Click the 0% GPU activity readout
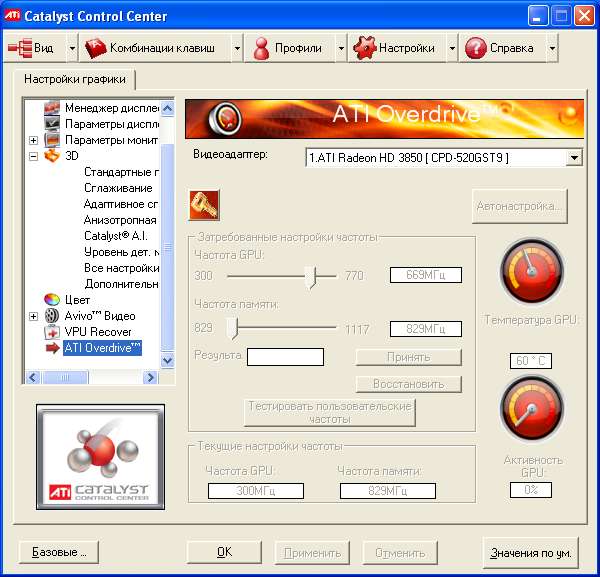The width and height of the screenshot is (600, 577). pyautogui.click(x=531, y=490)
